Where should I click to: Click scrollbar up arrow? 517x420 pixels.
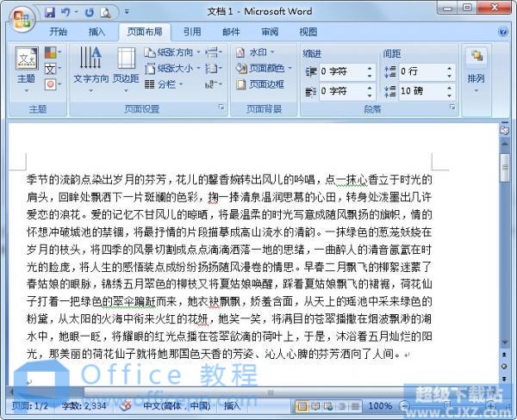pos(504,144)
